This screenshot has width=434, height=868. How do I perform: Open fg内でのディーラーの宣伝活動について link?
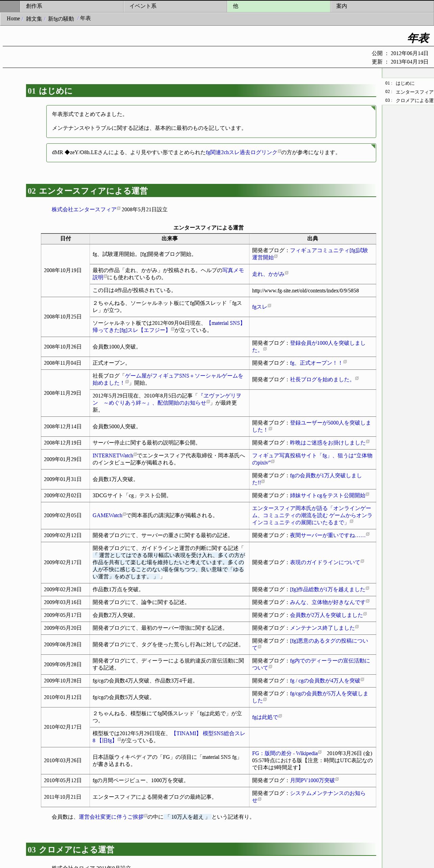click(x=311, y=664)
